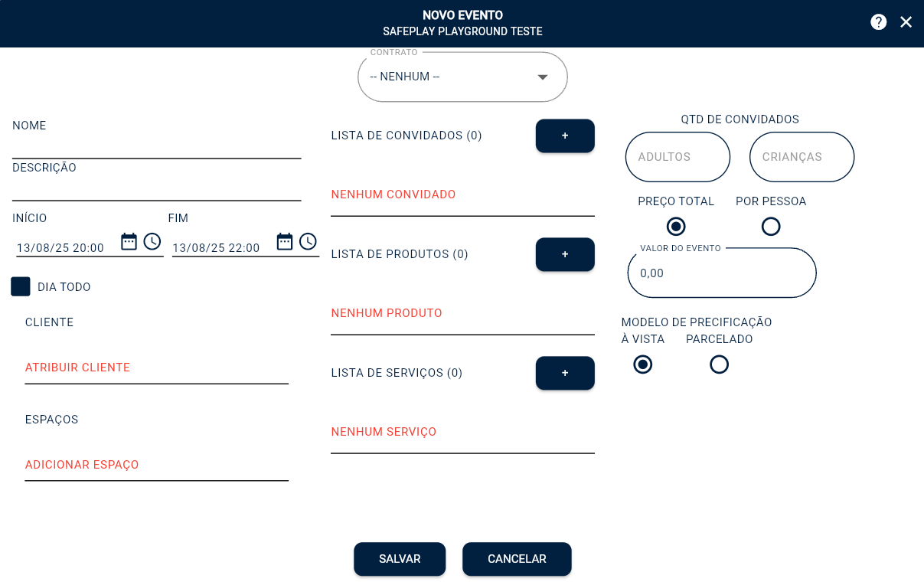Toggle the Dia Todo checkbox

(21, 286)
